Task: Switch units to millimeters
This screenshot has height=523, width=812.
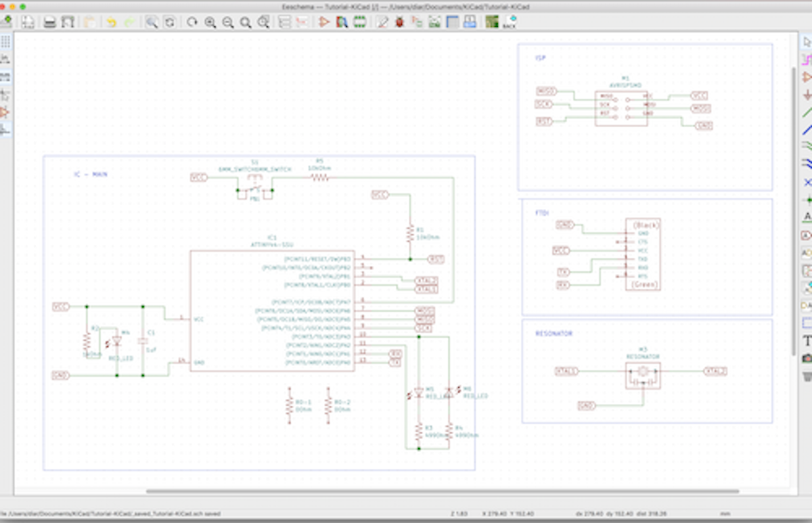Action: coord(5,76)
